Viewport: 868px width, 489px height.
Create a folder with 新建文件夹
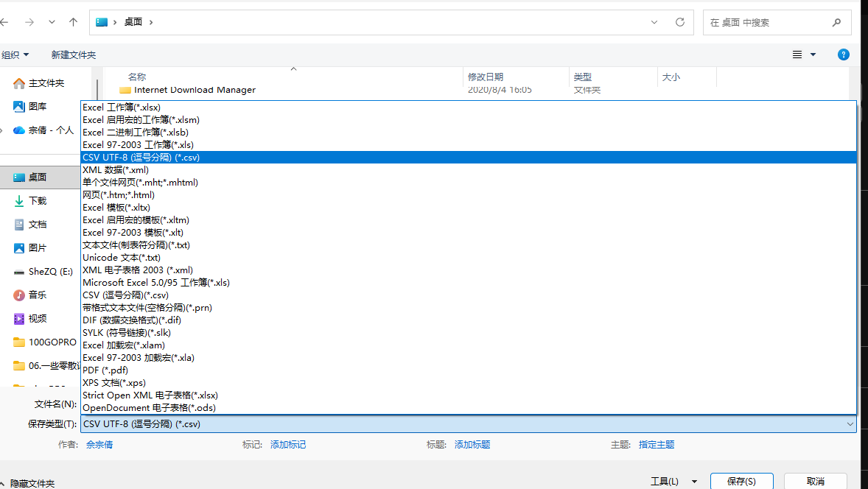pyautogui.click(x=74, y=54)
